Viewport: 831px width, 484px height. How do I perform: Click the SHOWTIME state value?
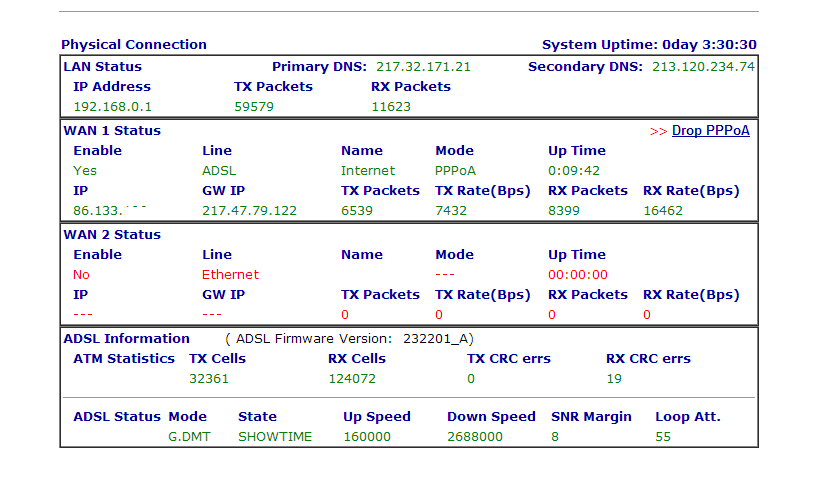[x=275, y=437]
